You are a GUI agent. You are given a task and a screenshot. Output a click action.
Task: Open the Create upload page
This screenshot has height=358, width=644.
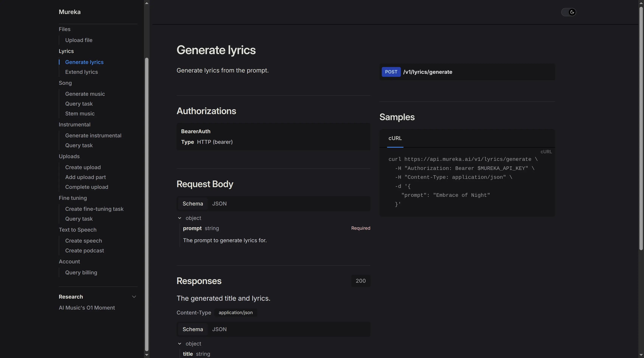(83, 167)
